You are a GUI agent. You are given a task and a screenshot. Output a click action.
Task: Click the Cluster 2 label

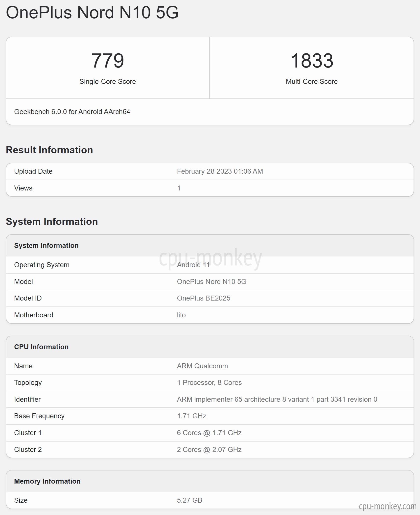[x=28, y=450]
